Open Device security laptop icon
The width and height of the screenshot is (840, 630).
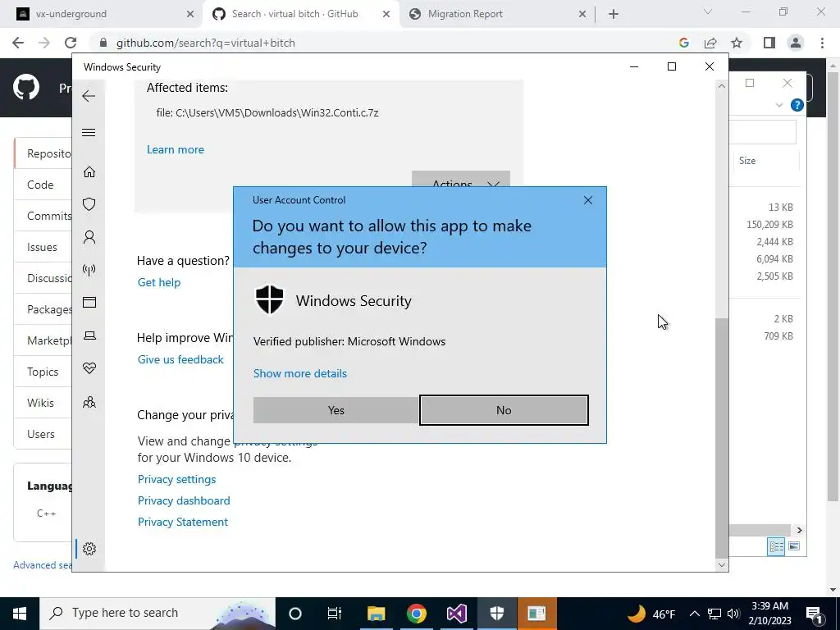pos(89,336)
